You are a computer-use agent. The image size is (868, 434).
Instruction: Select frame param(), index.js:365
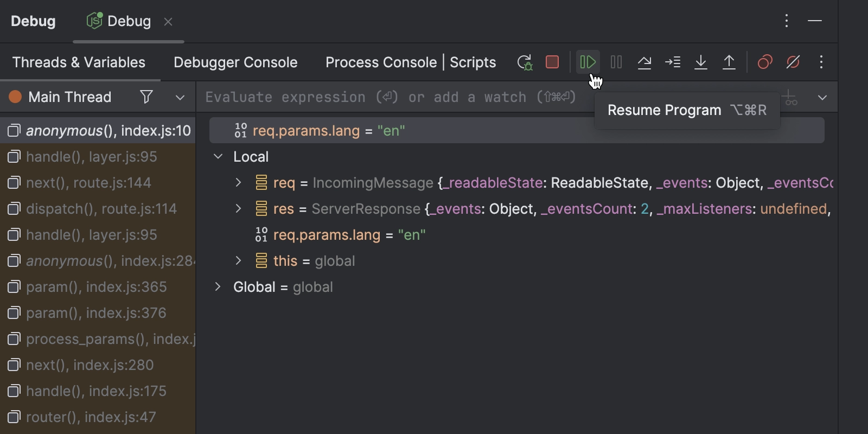[98, 287]
